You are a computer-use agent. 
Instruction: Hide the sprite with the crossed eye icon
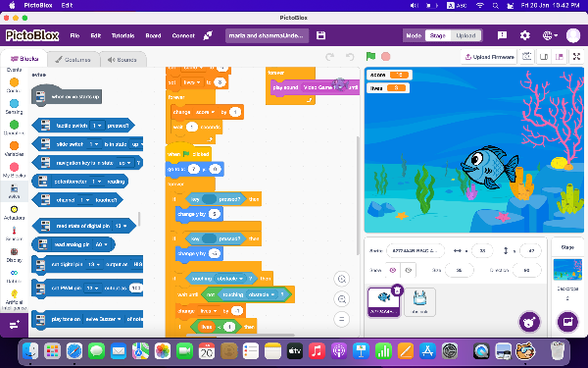pyautogui.click(x=408, y=270)
